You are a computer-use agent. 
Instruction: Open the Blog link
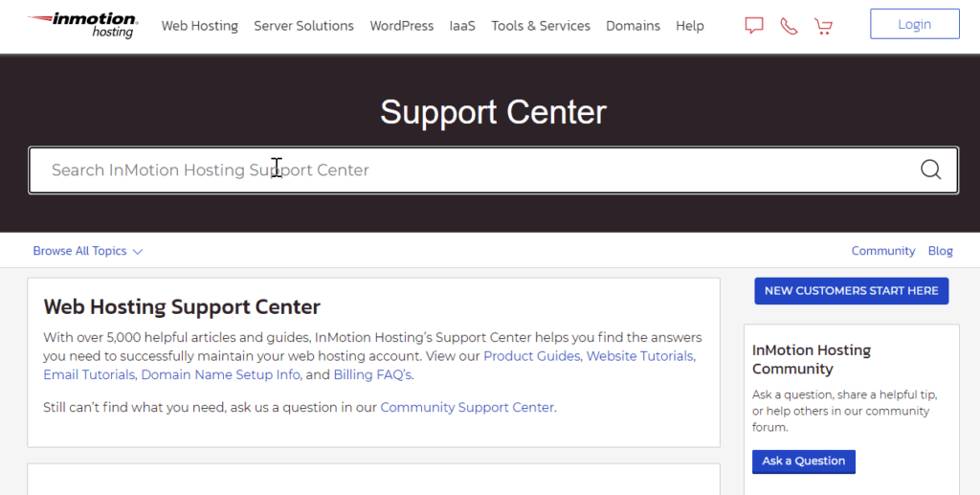940,251
